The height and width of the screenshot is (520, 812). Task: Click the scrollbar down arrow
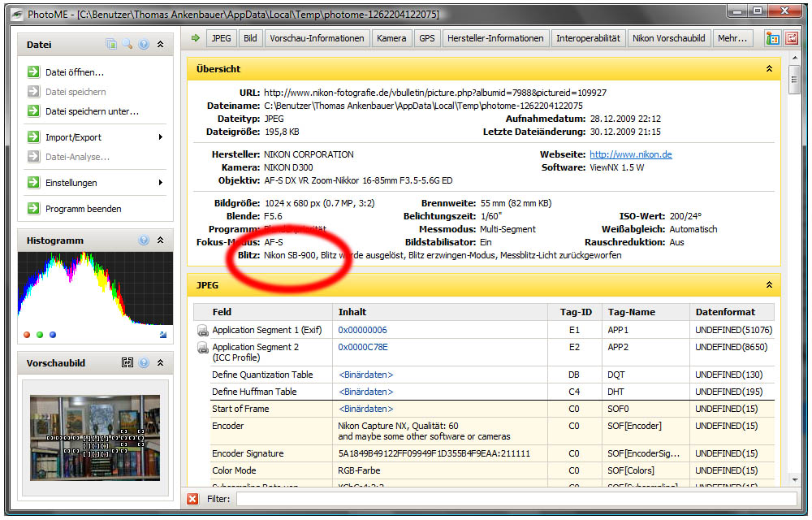click(794, 480)
